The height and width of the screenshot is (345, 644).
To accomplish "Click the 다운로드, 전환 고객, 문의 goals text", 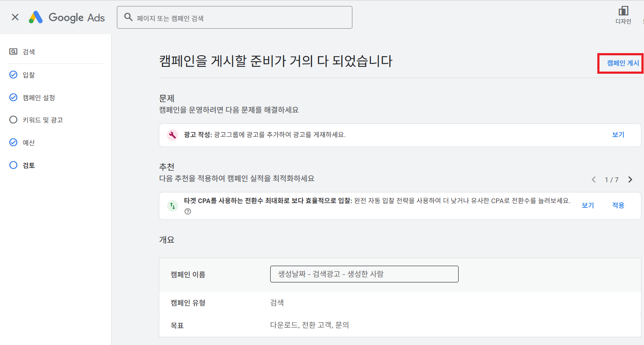I will click(310, 325).
